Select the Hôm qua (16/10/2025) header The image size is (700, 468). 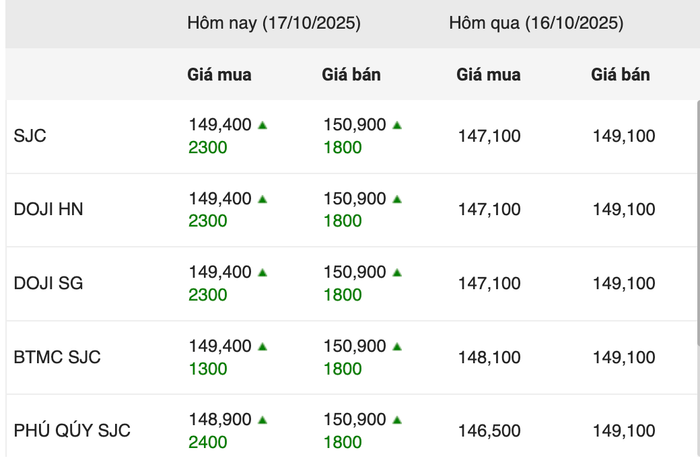pyautogui.click(x=536, y=23)
